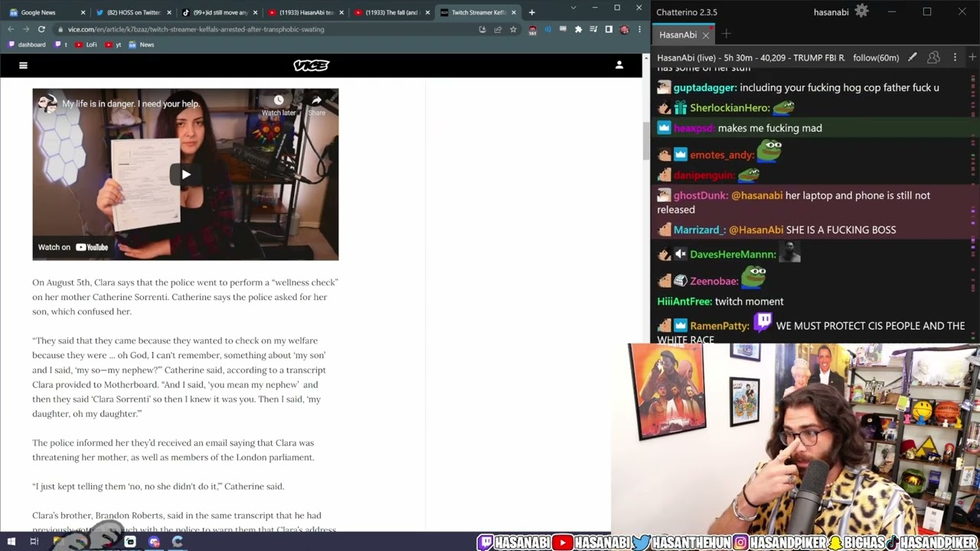
Task: Open the dashboard bookmark
Action: [27, 44]
